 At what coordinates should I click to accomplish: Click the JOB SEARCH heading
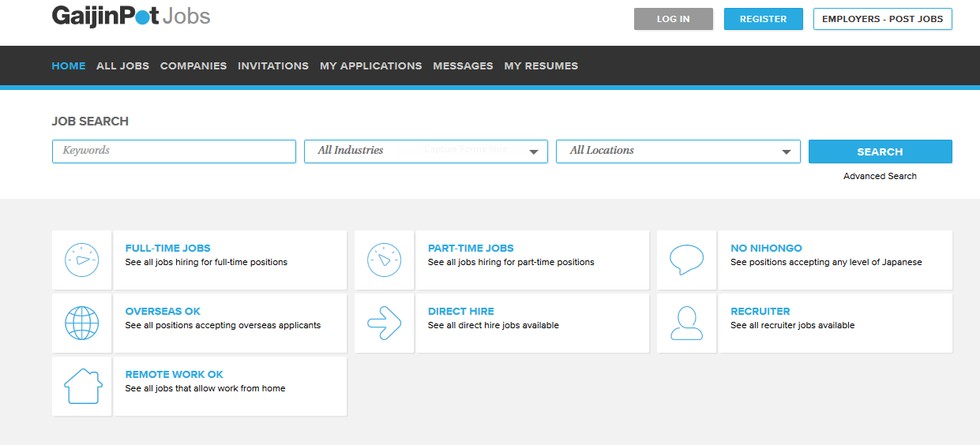point(90,122)
